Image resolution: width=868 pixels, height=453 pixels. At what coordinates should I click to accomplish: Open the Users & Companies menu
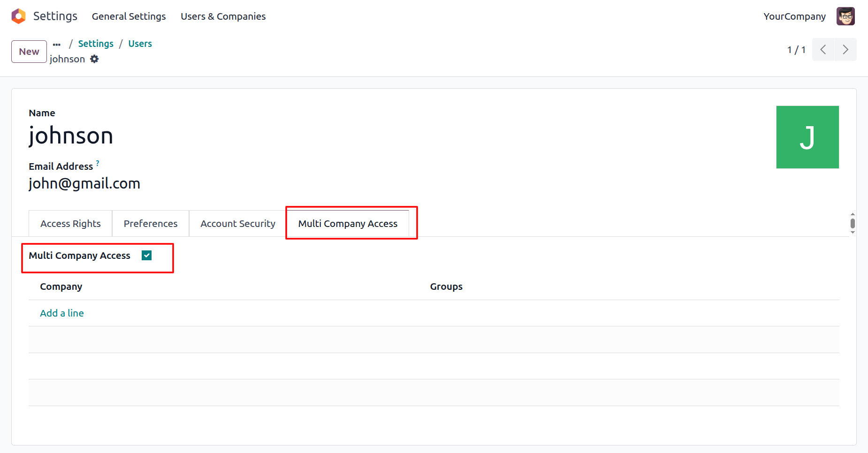click(223, 16)
